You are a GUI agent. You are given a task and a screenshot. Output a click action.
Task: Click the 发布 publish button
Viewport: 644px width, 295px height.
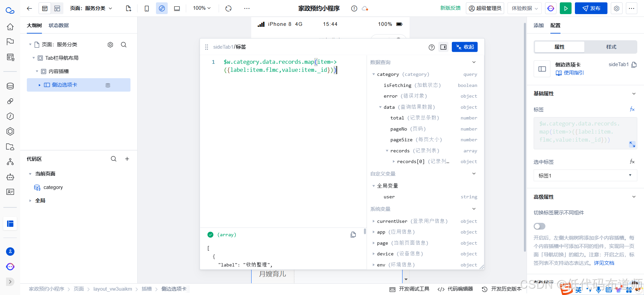coord(591,8)
